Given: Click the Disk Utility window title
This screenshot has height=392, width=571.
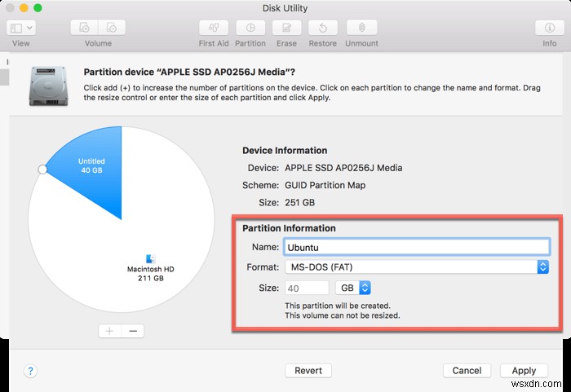Looking at the screenshot, I should (285, 8).
